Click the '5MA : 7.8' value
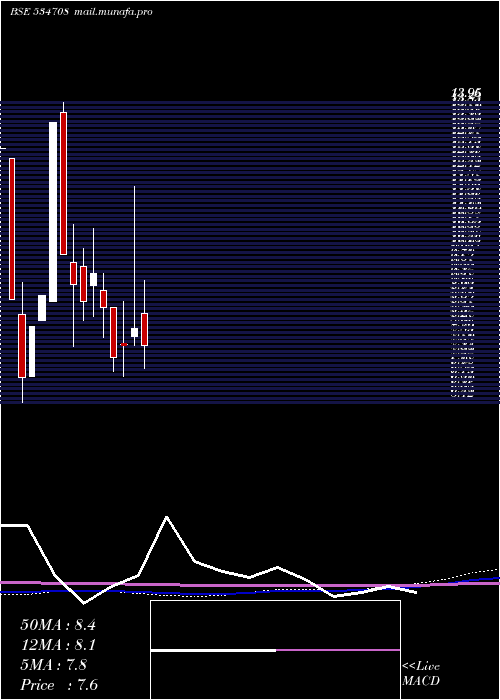This screenshot has width=500, height=700. tap(54, 665)
